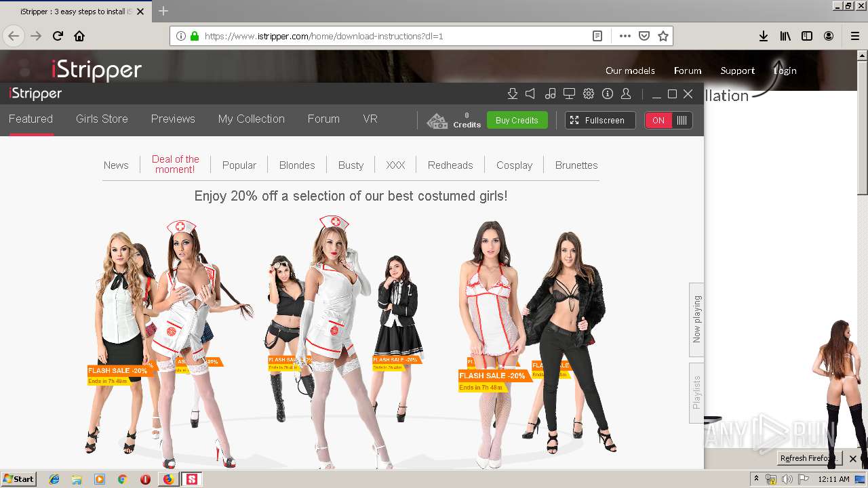The image size is (868, 488).
Task: Open the Windows Start menu
Action: pos(19,479)
